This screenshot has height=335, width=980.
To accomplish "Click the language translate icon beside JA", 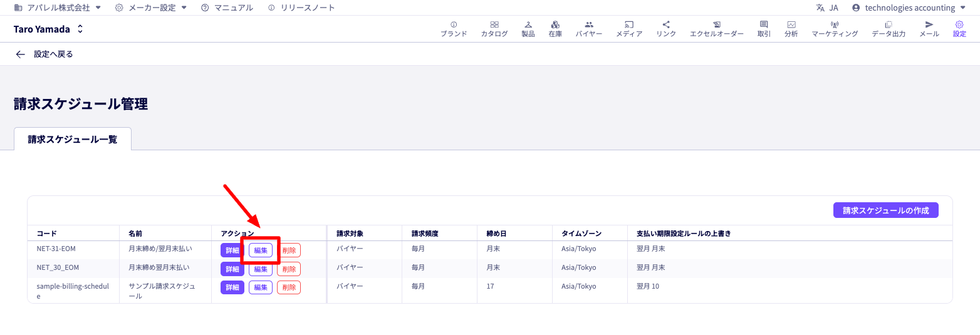I will coord(820,8).
